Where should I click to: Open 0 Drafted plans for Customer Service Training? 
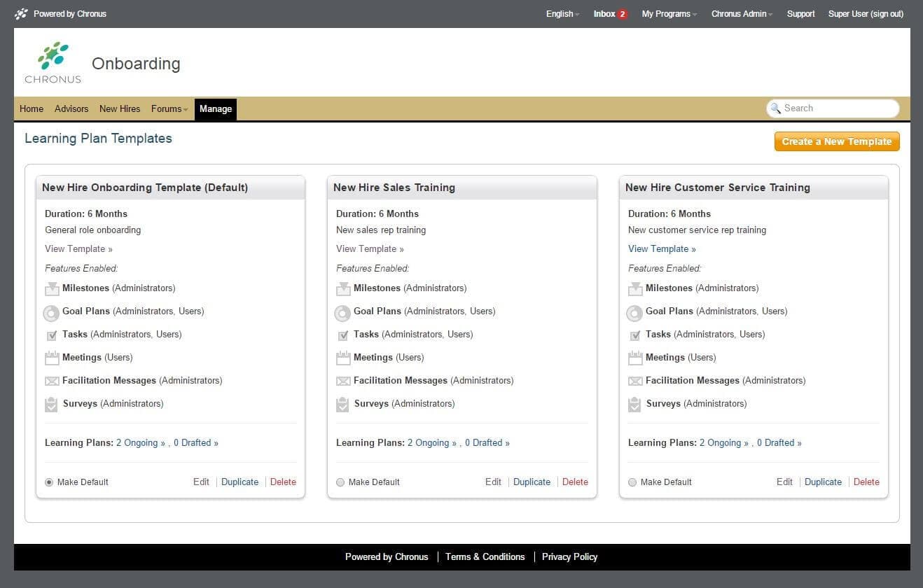point(779,443)
